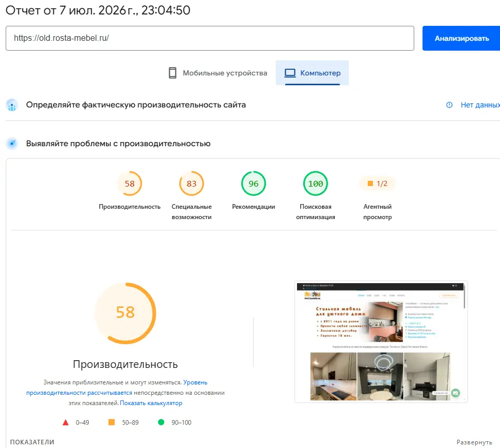The image size is (500, 448).
Task: Click the Анализировать button
Action: [x=461, y=38]
